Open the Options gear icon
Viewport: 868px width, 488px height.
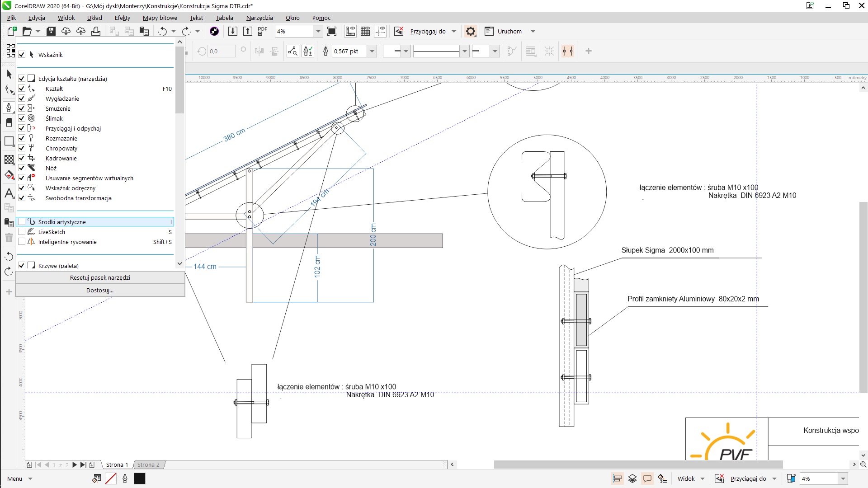coord(471,31)
